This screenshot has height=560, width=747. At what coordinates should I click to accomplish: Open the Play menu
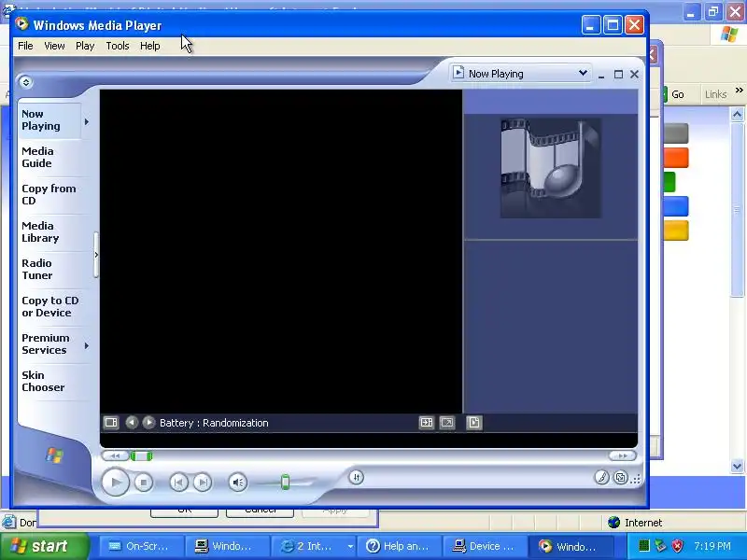pos(85,46)
